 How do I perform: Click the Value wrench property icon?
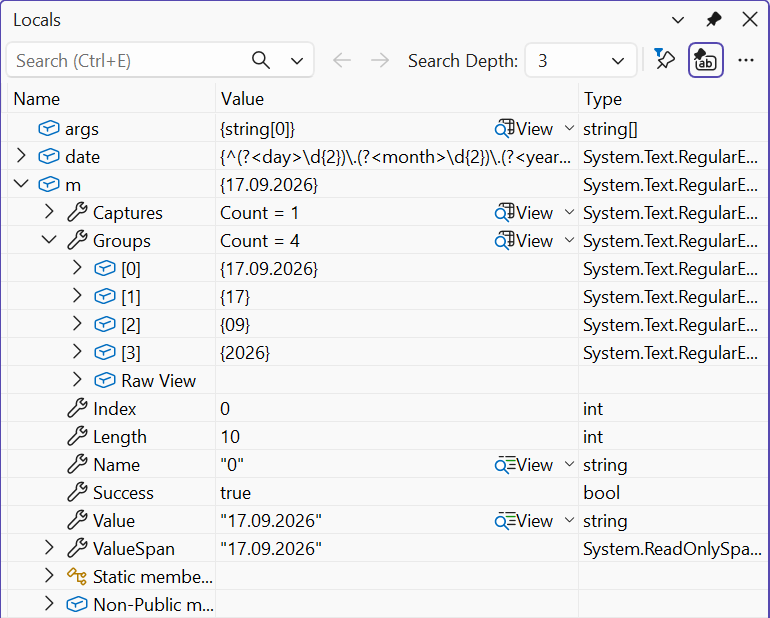(77, 520)
